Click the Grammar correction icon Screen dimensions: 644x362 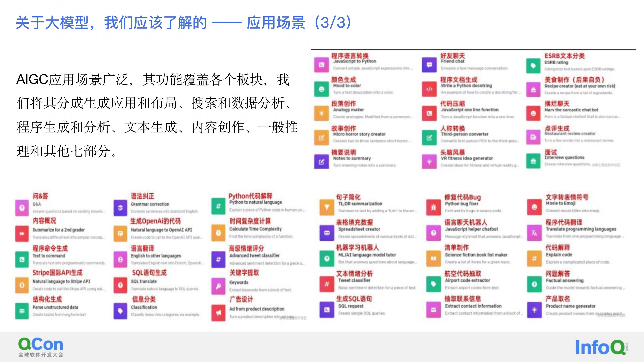pyautogui.click(x=120, y=208)
